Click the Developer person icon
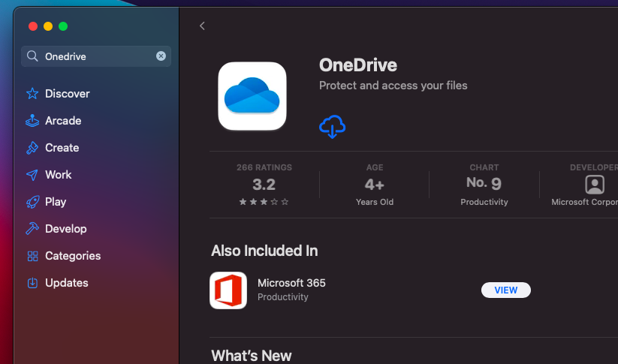 [x=594, y=185]
